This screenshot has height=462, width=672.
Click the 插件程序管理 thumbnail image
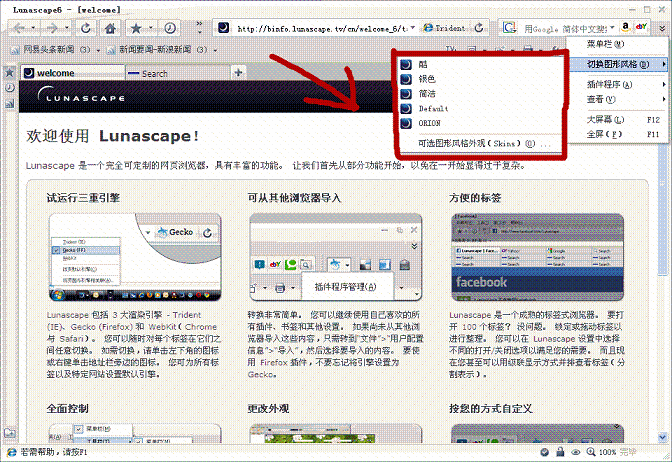coord(336,257)
